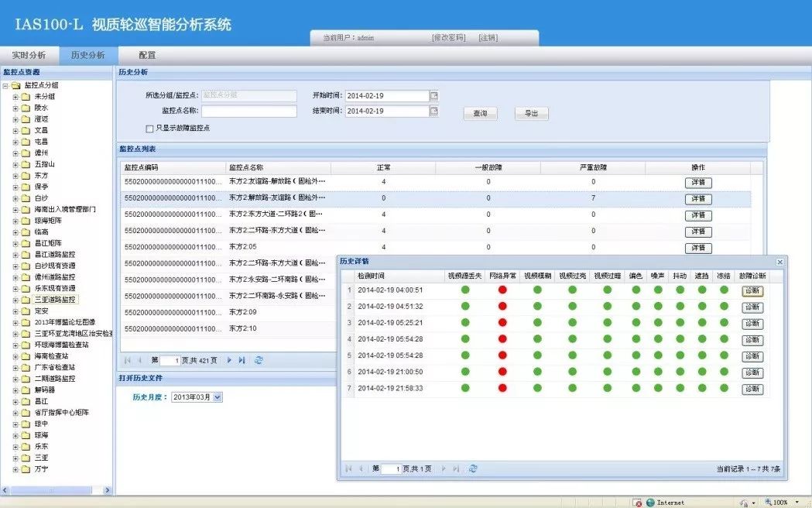Viewport: 812px width, 508px height.
Task: Click the popup blocker status bar icon
Action: (x=638, y=503)
